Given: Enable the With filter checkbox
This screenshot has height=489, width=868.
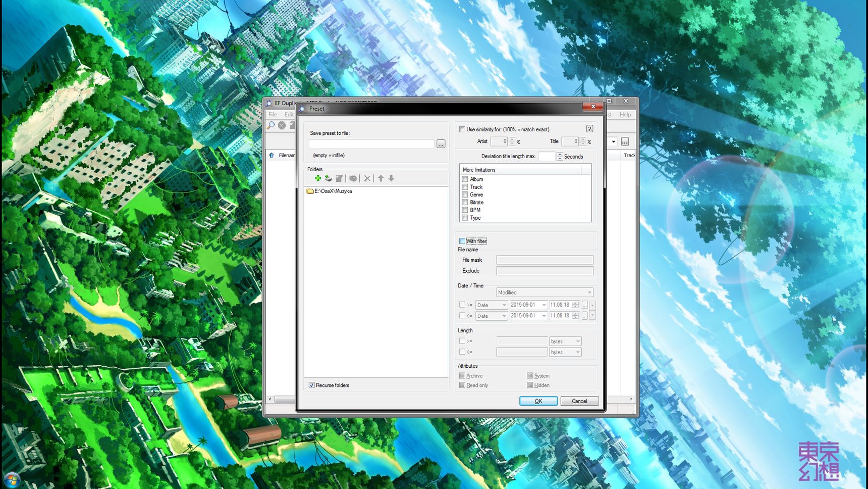Looking at the screenshot, I should tap(462, 241).
